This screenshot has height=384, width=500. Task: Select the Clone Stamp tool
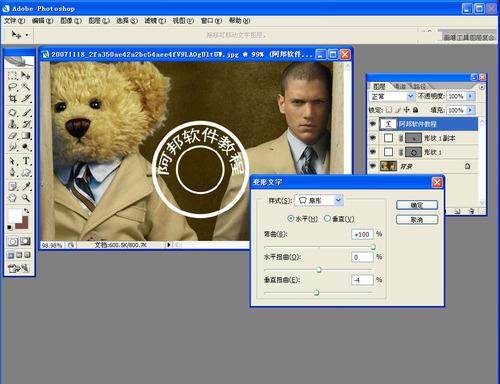coord(13,124)
